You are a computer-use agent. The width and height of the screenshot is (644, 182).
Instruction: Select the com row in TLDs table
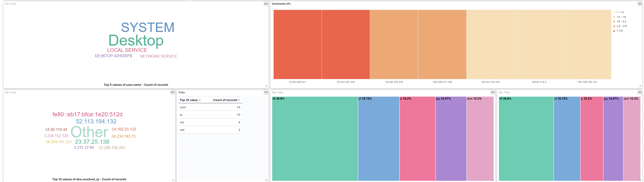tap(210, 107)
